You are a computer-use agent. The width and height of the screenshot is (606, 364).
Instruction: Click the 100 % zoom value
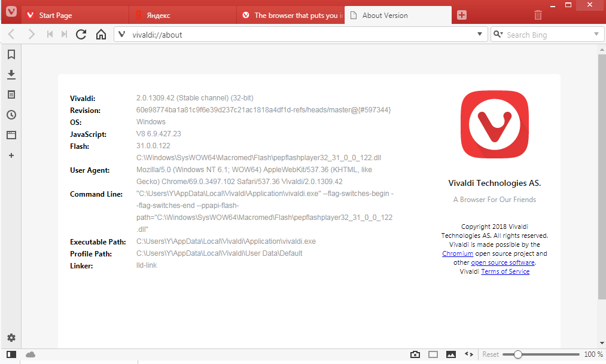[593, 354]
